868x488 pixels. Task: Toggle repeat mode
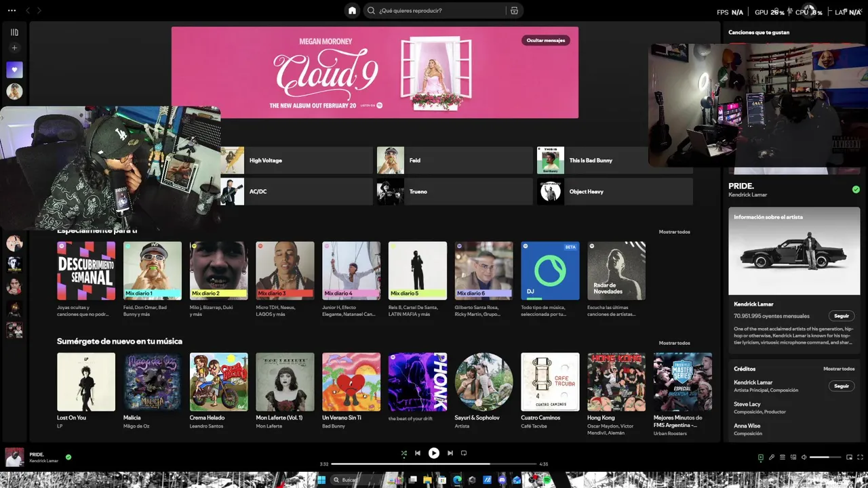[464, 453]
